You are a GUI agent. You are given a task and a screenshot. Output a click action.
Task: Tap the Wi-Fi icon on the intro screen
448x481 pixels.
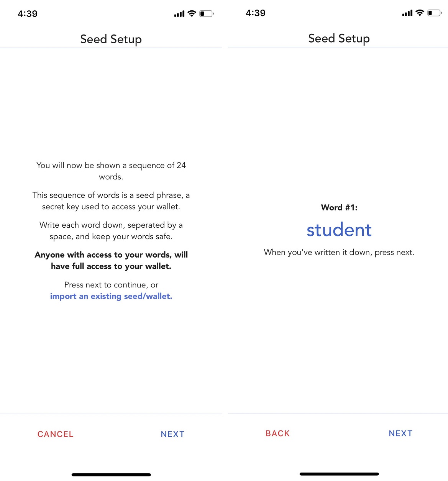coord(192,14)
